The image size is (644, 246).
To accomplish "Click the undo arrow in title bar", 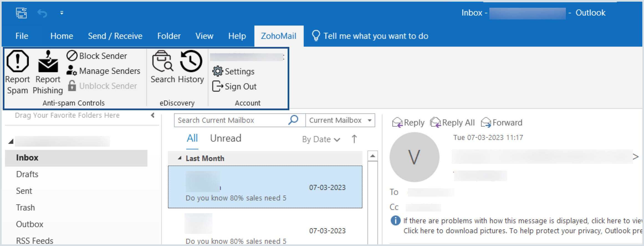I will click(42, 13).
